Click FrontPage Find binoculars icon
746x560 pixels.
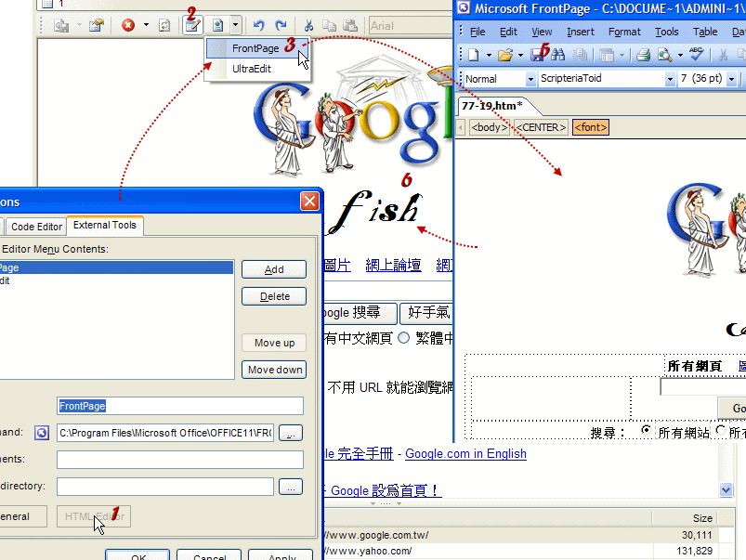coord(558,55)
